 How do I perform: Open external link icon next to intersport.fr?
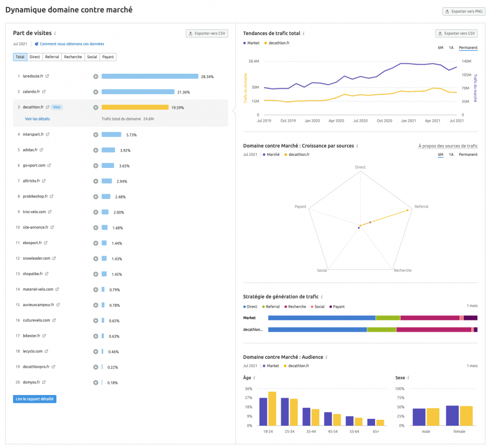click(48, 134)
